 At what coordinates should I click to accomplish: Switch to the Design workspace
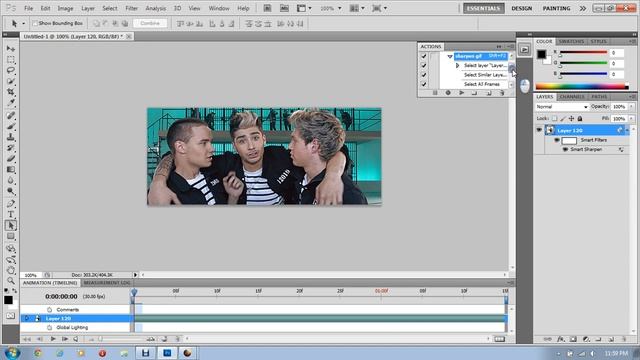click(522, 8)
